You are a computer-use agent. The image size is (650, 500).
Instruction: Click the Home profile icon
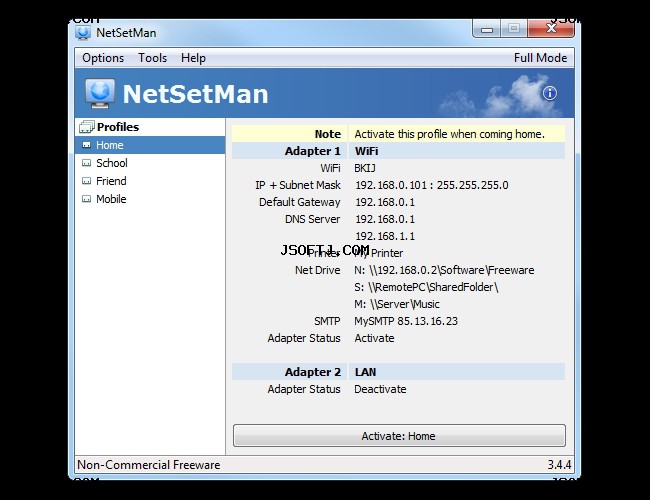(86, 145)
